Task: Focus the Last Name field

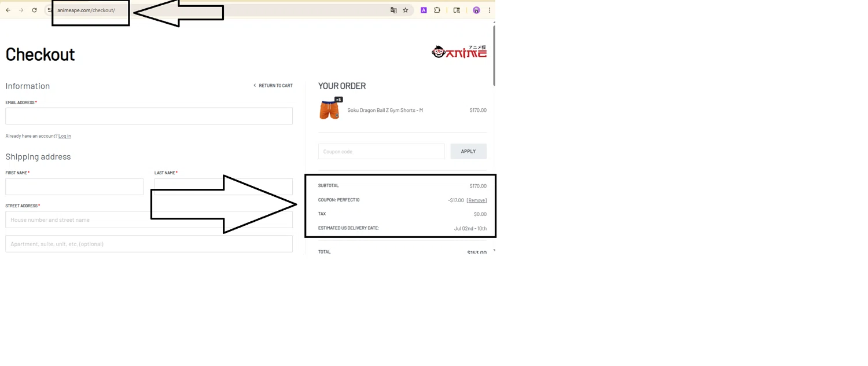Action: click(x=223, y=186)
